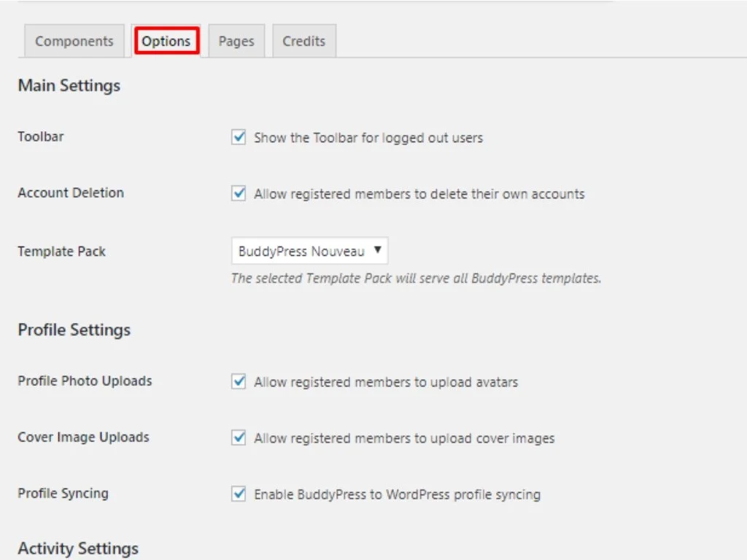Click the 'Allow registered members to upload cover images' label

click(x=404, y=438)
